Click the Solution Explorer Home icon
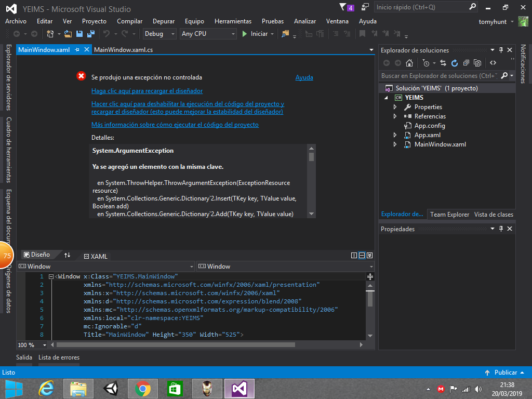The height and width of the screenshot is (399, 532). (x=409, y=63)
